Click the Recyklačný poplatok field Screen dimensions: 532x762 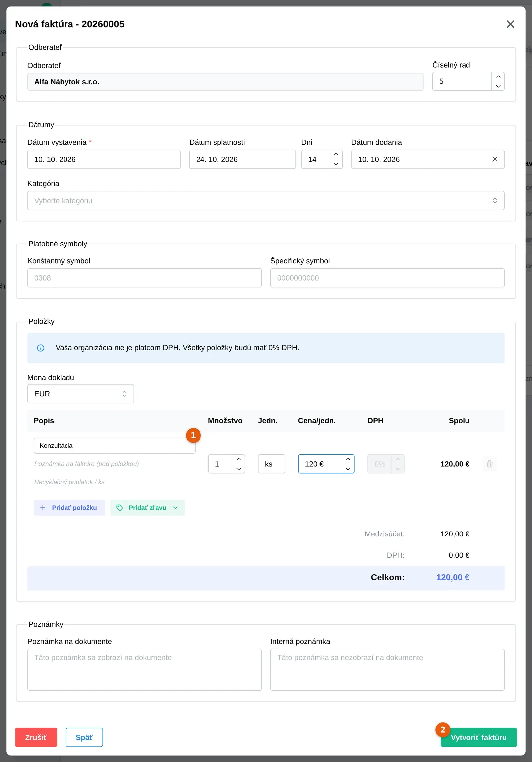[114, 482]
